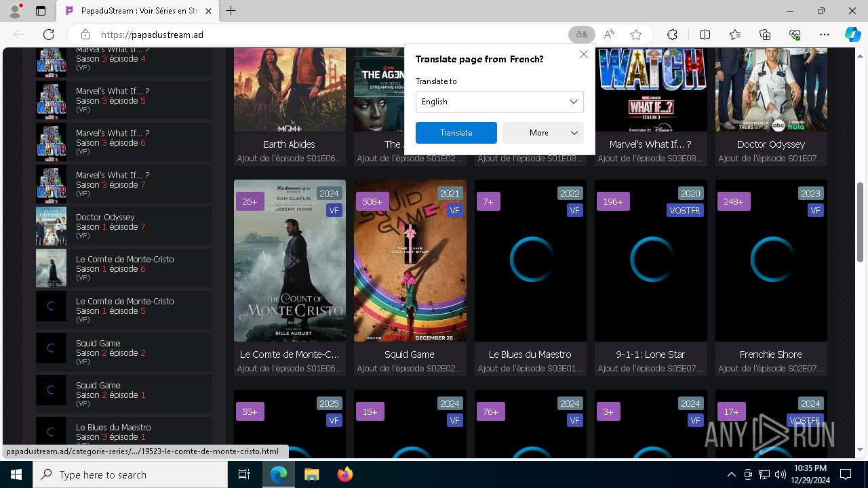This screenshot has width=868, height=488.
Task: Open Extensions puzzle icon
Action: (672, 35)
